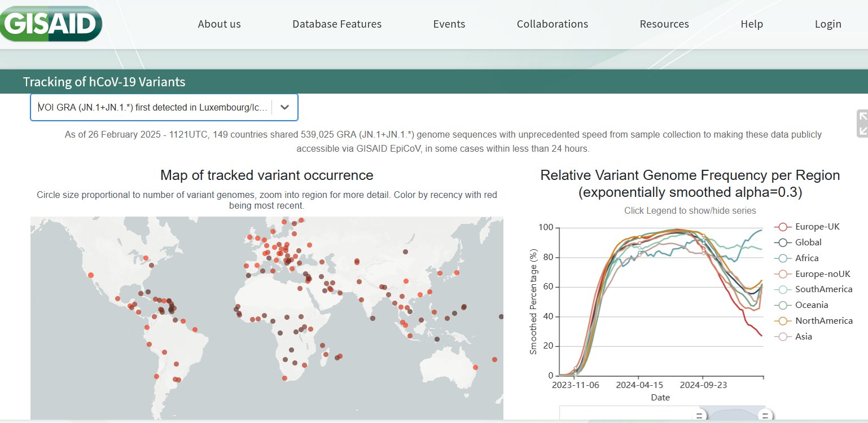Viewport: 868px width, 423px height.
Task: Open the Database Features menu
Action: pos(337,24)
